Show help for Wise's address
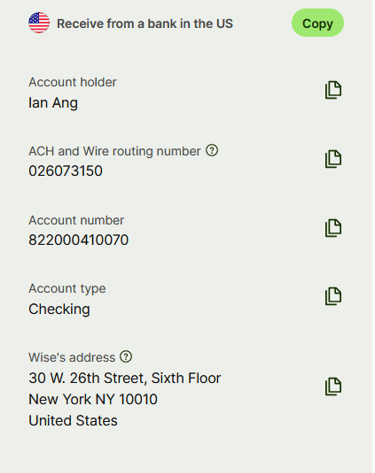This screenshot has width=375, height=473. [126, 357]
